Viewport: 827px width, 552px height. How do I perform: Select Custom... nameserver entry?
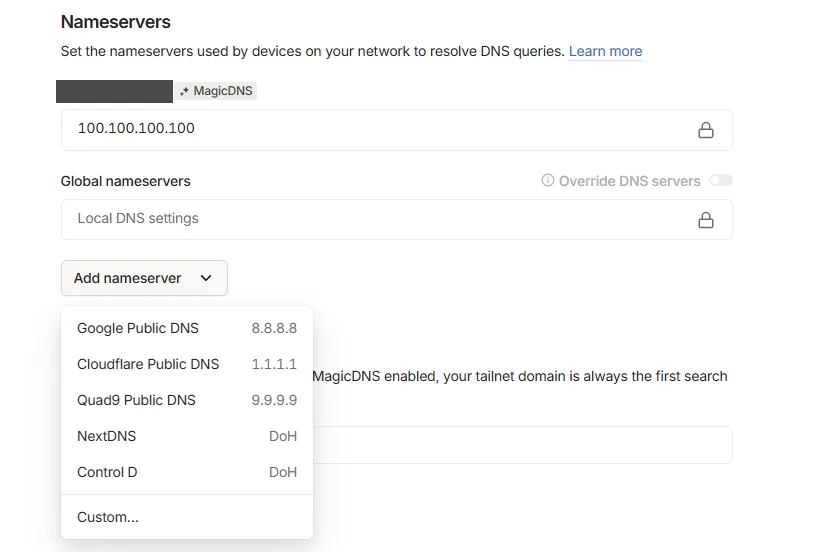(187, 517)
